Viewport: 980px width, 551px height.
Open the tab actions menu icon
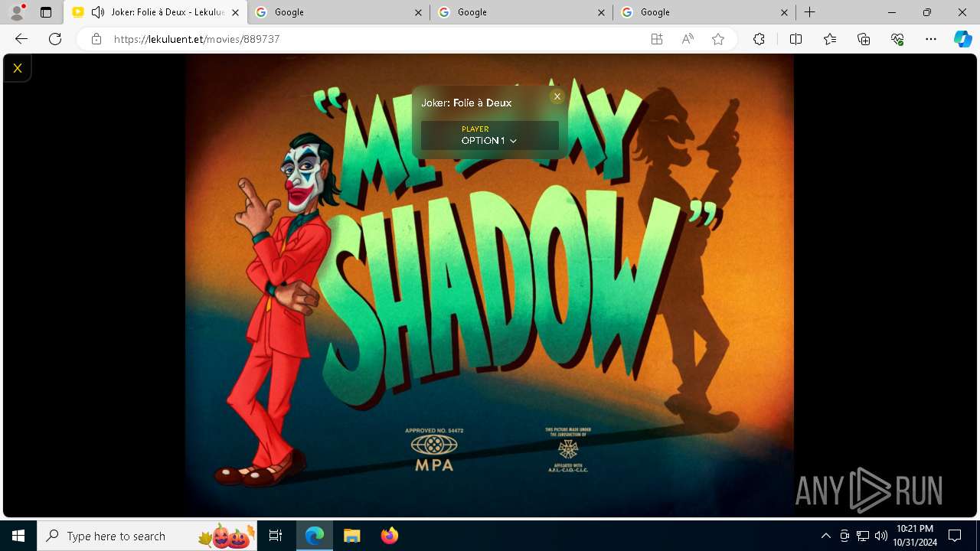(x=46, y=12)
